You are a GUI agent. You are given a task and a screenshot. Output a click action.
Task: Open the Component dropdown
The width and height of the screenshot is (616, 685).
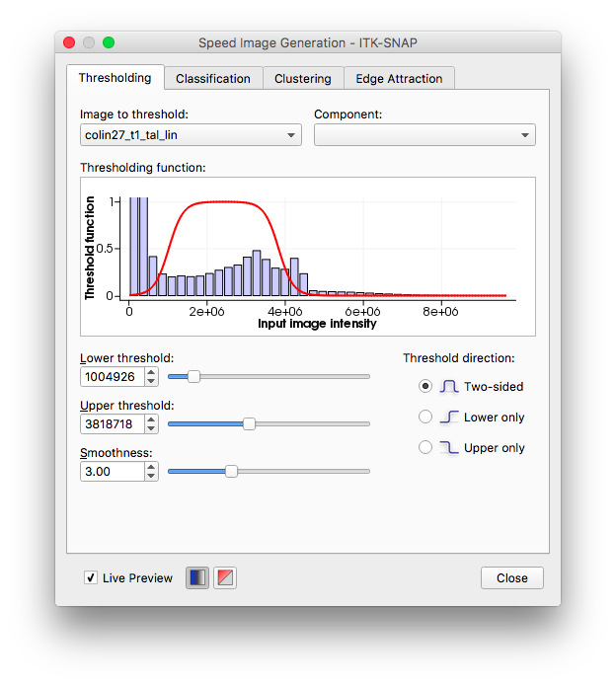[424, 135]
